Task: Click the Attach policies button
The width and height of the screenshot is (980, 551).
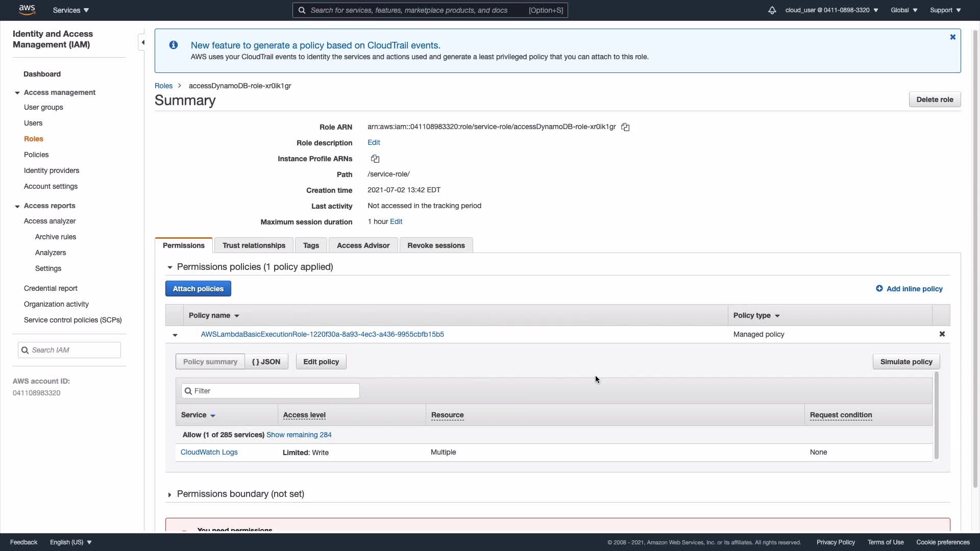Action: 198,289
